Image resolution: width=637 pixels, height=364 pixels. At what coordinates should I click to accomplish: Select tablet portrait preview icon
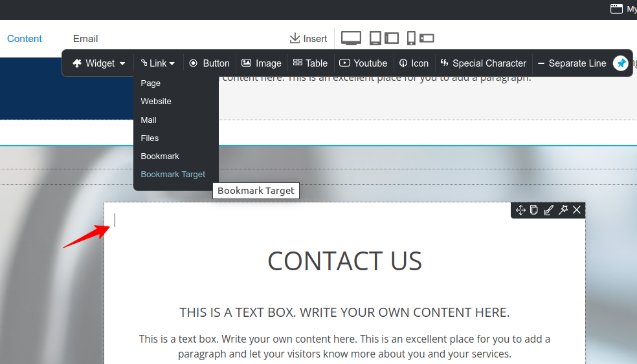tap(375, 38)
